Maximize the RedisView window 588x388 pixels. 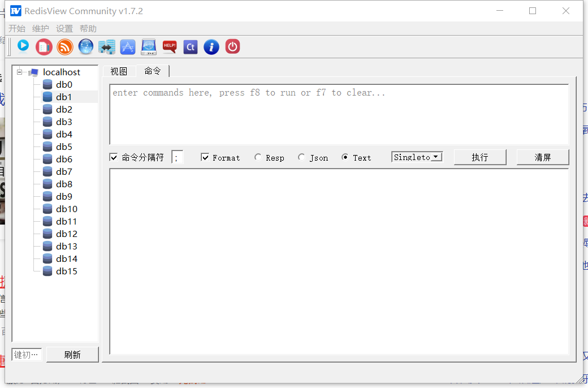[x=533, y=11]
